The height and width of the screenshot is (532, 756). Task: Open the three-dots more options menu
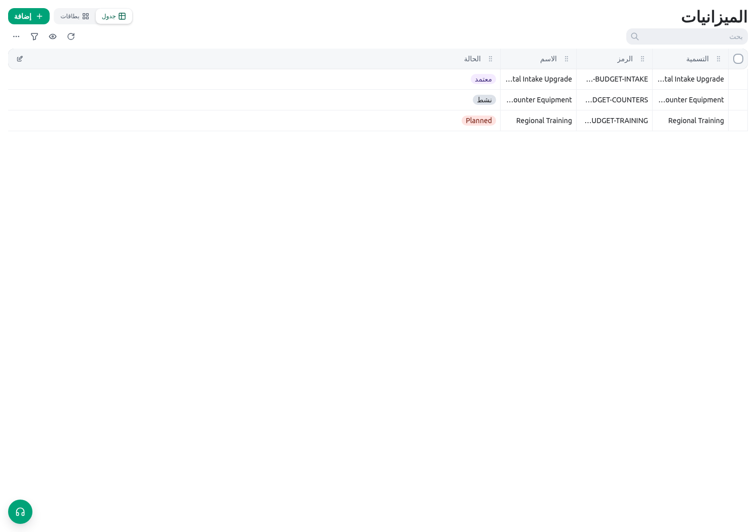[16, 36]
